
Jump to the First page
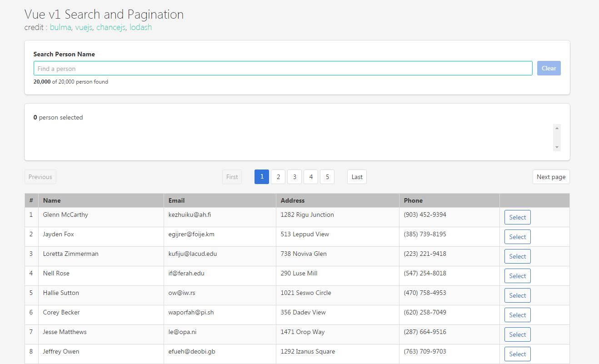pos(232,176)
